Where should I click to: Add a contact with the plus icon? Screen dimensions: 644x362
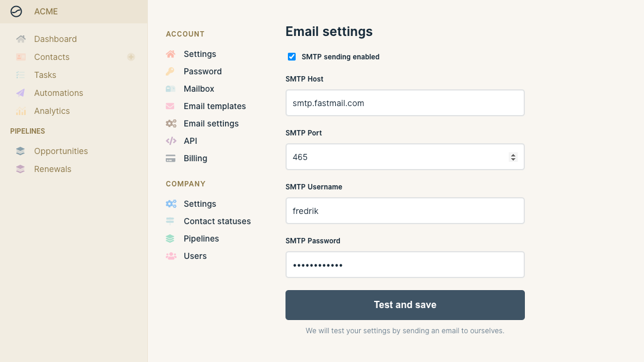coord(131,57)
